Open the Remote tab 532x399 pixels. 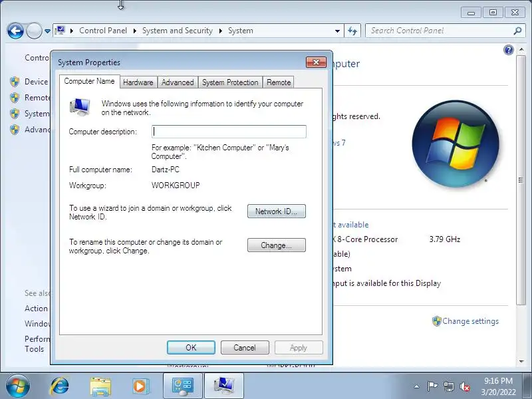(279, 82)
